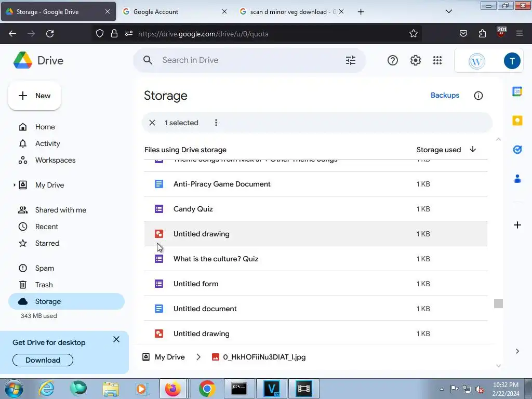This screenshot has height=399, width=532.
Task: Focus the Search in Drive field
Action: pos(249,60)
